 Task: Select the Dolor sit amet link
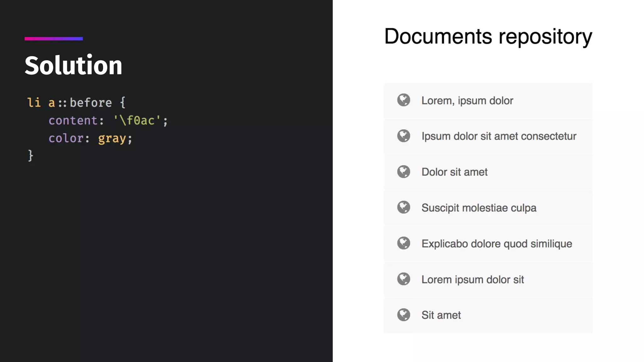[x=454, y=172]
